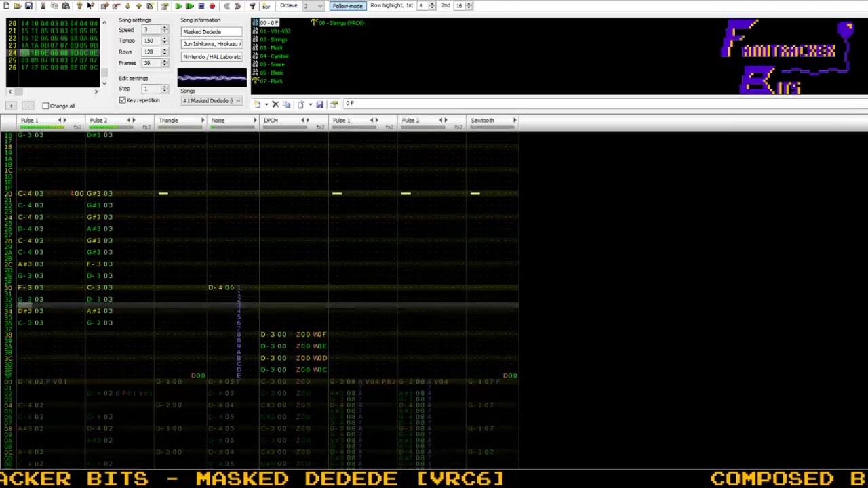
Task: Go to the previous frame
Action: coord(226,6)
